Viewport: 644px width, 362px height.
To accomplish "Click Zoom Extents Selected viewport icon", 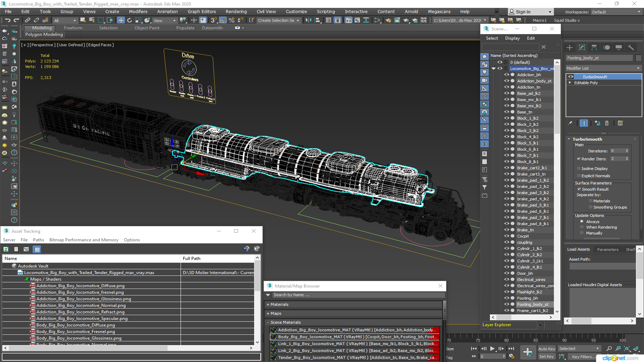I will click(627, 349).
